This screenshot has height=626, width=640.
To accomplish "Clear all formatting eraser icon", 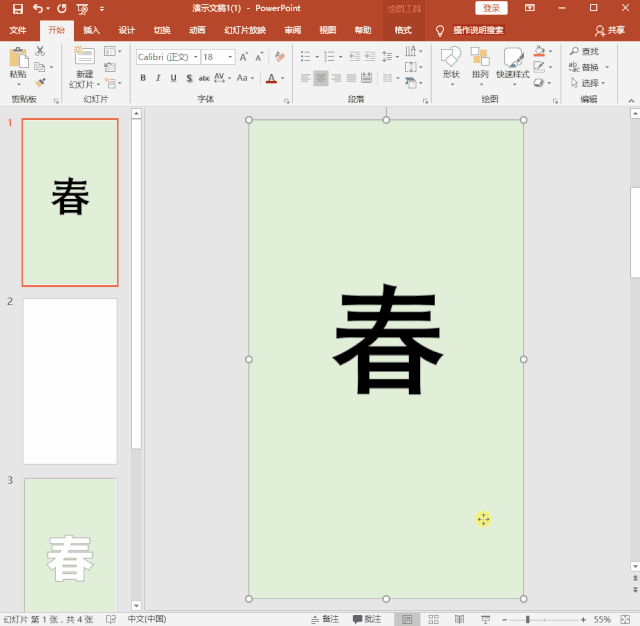I will [280, 57].
